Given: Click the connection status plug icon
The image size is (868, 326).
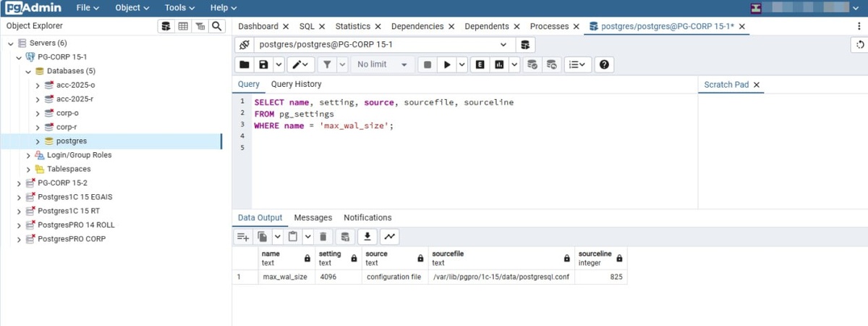Looking at the screenshot, I should [244, 45].
